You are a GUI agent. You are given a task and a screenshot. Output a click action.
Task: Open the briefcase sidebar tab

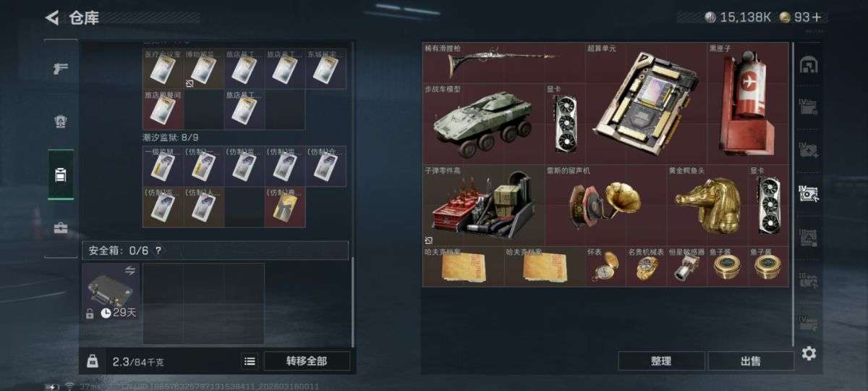(61, 228)
